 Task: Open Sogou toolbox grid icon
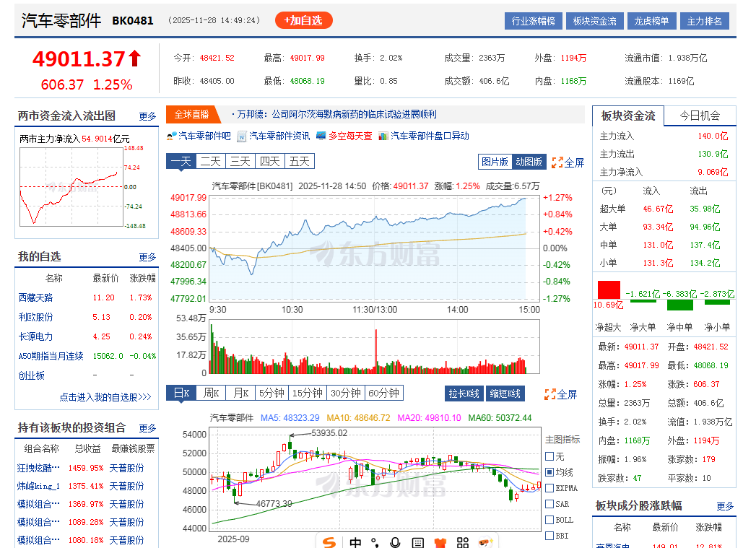pyautogui.click(x=462, y=543)
